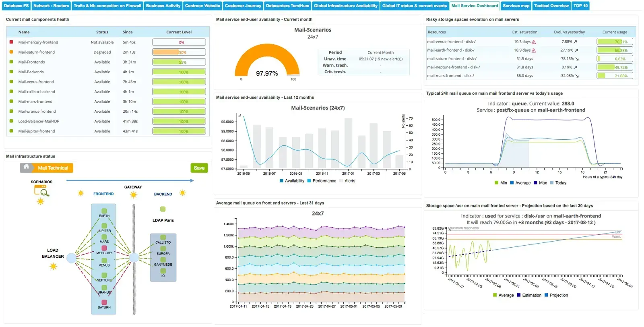
Task: Open the Scenarios magnifier icon
Action: click(x=42, y=190)
